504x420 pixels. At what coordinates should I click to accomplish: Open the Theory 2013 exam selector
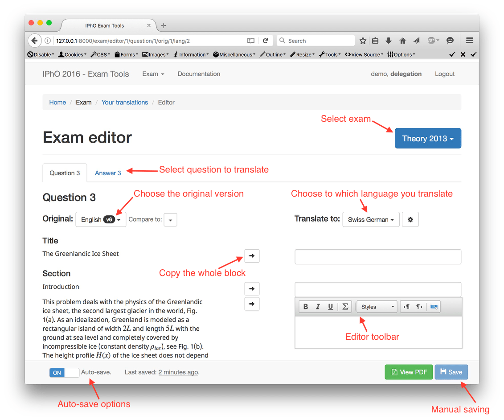point(427,138)
